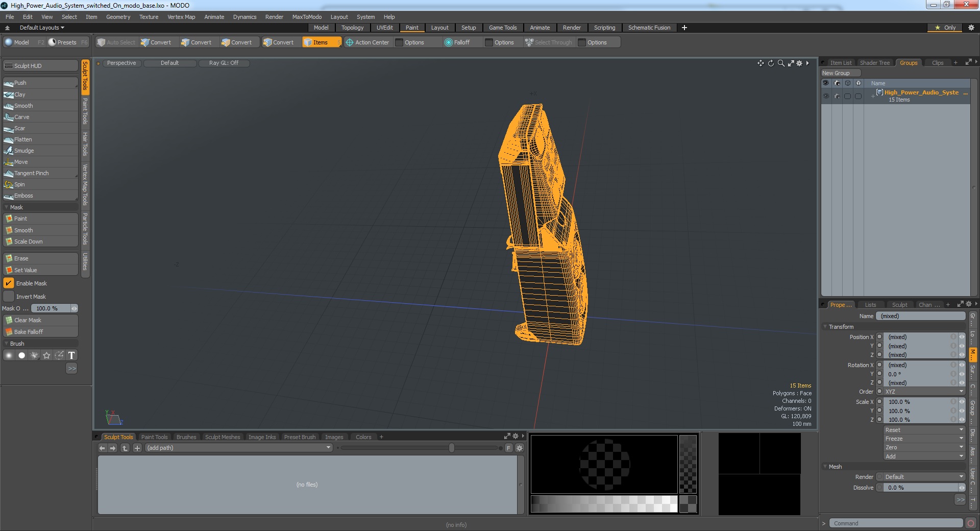Open the Texture menu
The height and width of the screenshot is (531, 980).
click(x=149, y=17)
